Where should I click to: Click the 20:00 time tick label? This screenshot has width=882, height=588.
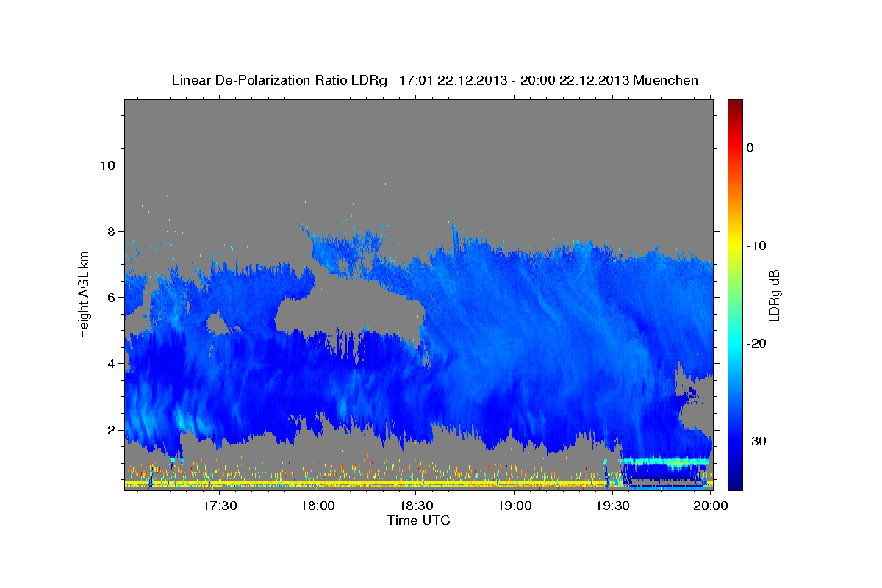[x=711, y=506]
